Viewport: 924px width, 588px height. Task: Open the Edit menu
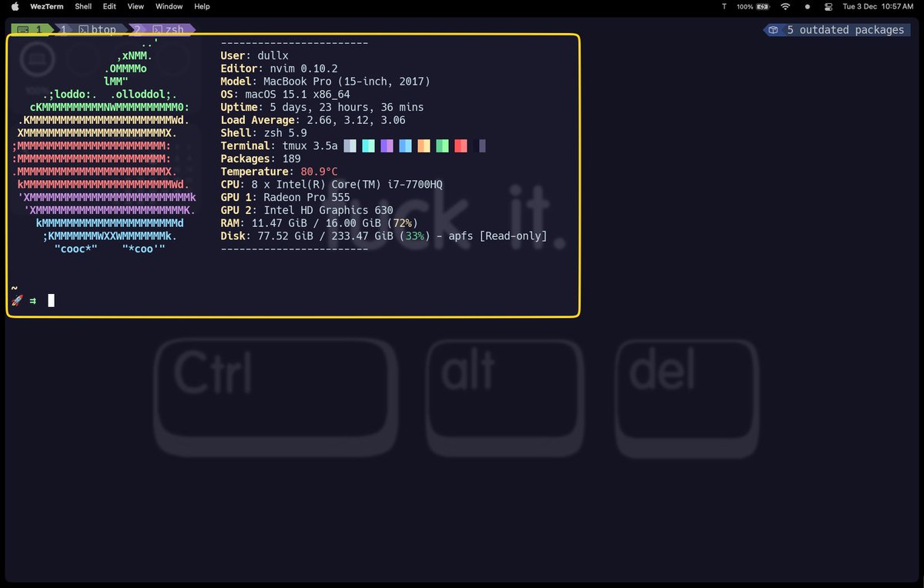[x=109, y=6]
